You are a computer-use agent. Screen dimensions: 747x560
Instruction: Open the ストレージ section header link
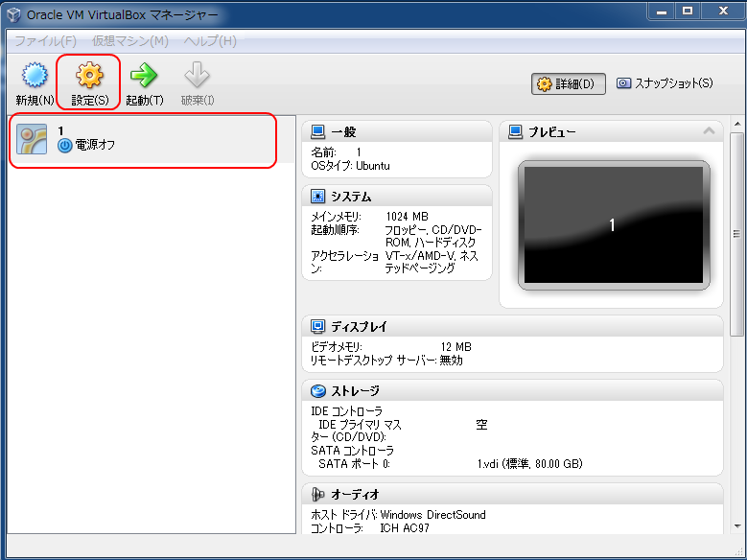click(356, 391)
